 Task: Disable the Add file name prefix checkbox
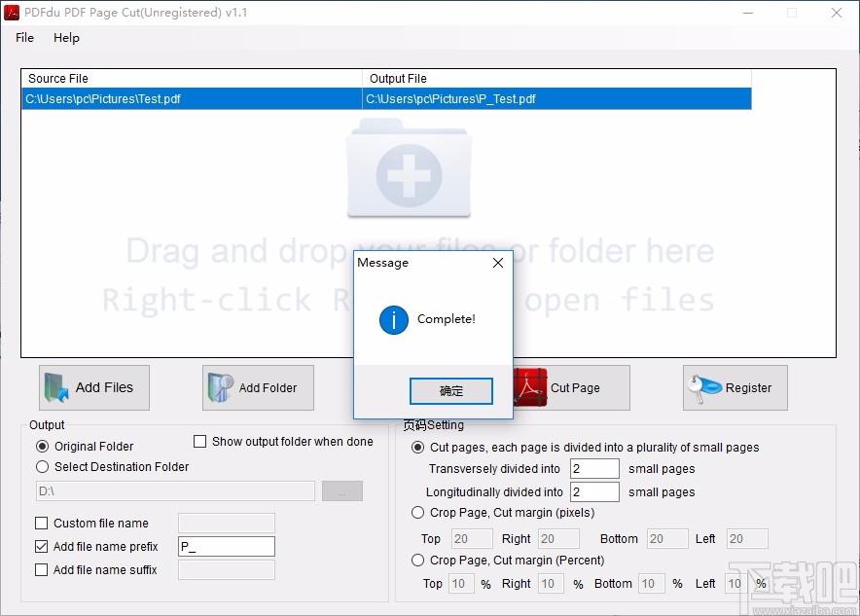(41, 546)
